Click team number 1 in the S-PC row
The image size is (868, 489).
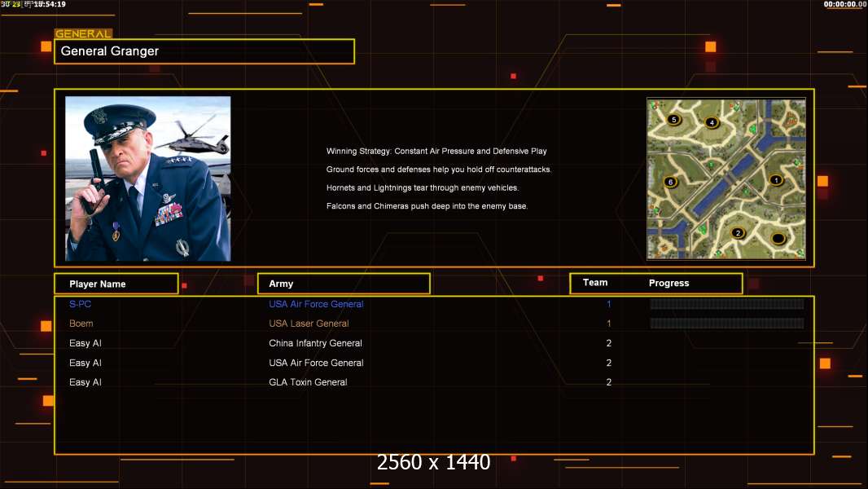[x=609, y=304]
